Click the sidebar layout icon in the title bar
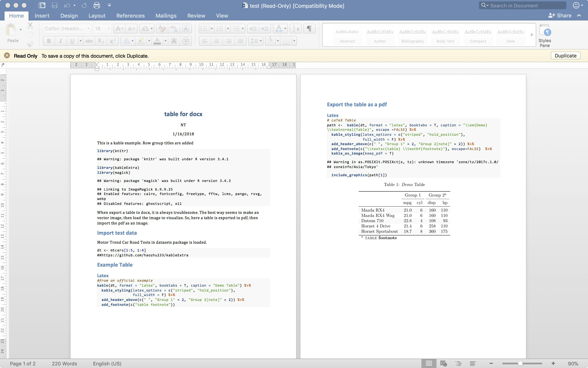This screenshot has height=368, width=588. (42, 5)
